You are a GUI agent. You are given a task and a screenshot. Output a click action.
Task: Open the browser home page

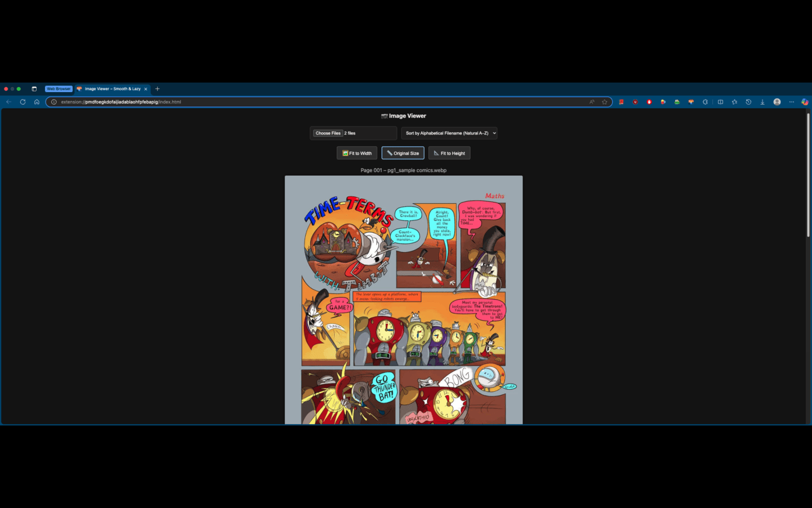(37, 102)
